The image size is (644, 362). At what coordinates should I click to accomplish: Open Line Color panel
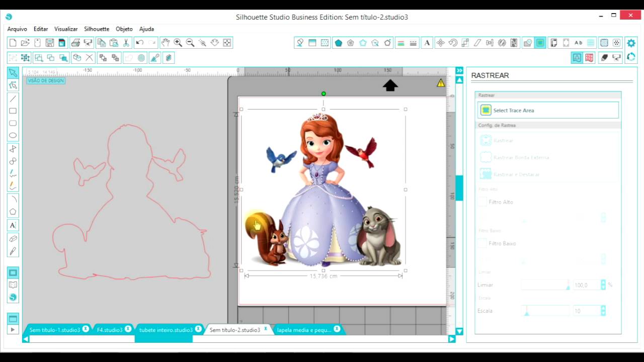[x=401, y=43]
